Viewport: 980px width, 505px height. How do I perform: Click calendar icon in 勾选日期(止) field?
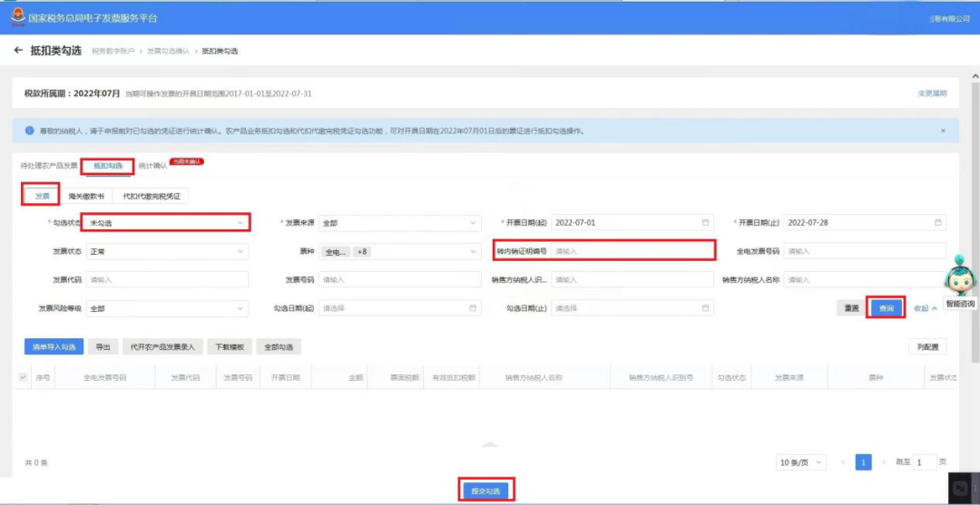(705, 308)
